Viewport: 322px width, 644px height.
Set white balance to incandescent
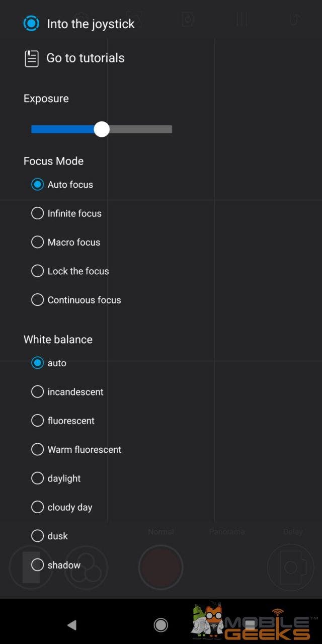(38, 392)
